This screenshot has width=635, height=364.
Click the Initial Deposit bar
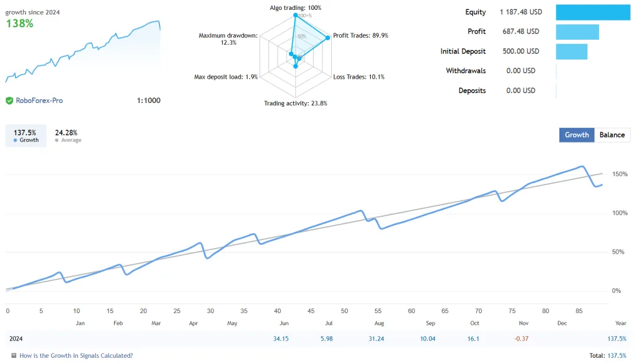click(x=571, y=51)
